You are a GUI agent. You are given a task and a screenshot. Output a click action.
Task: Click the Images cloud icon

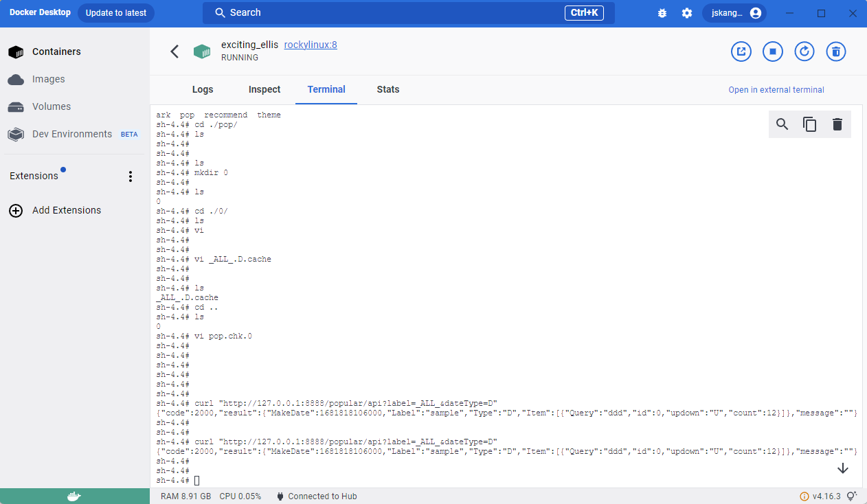pos(16,80)
